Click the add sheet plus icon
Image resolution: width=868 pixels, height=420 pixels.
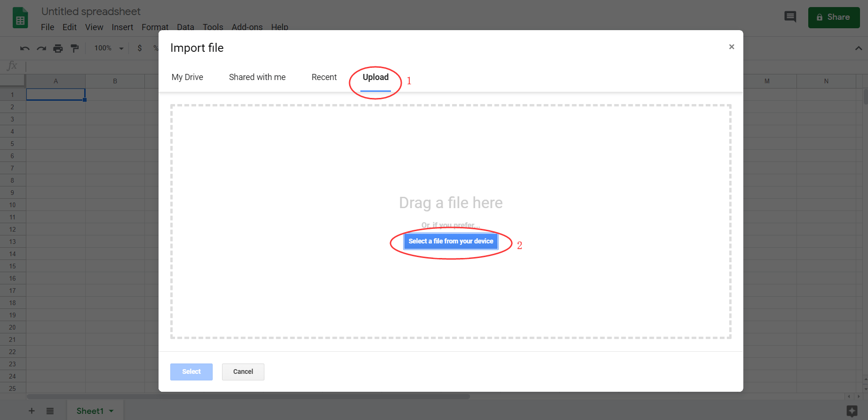[x=32, y=411]
